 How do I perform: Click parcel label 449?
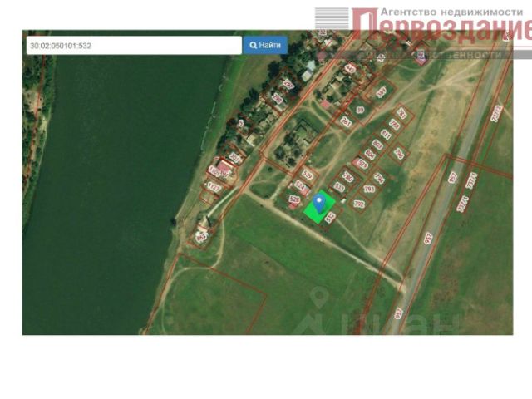point(350,69)
